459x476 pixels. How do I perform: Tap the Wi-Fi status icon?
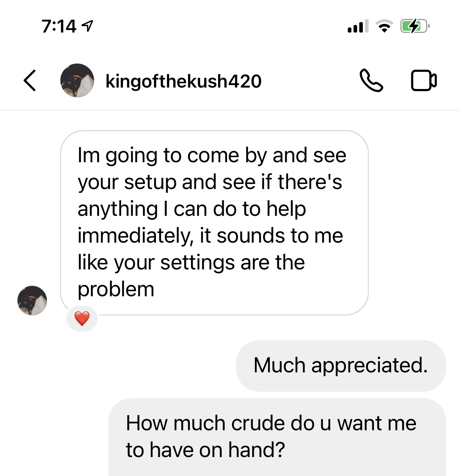pos(384,26)
